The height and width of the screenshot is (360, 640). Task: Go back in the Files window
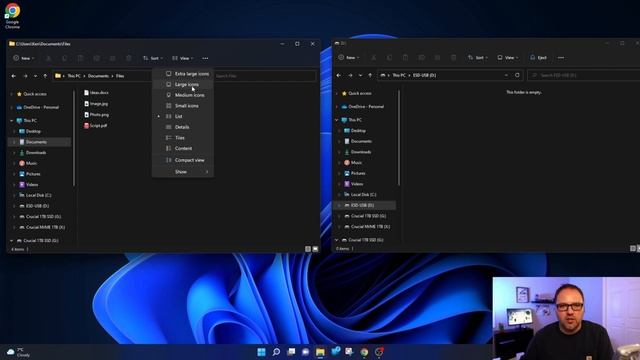[x=13, y=76]
